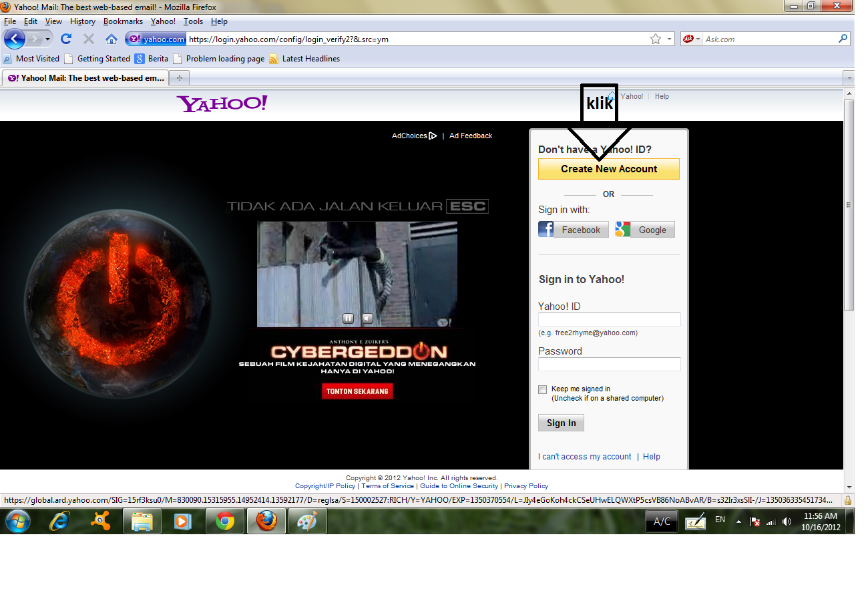Click the Google sign-in button
The image size is (868, 601).
pyautogui.click(x=645, y=230)
